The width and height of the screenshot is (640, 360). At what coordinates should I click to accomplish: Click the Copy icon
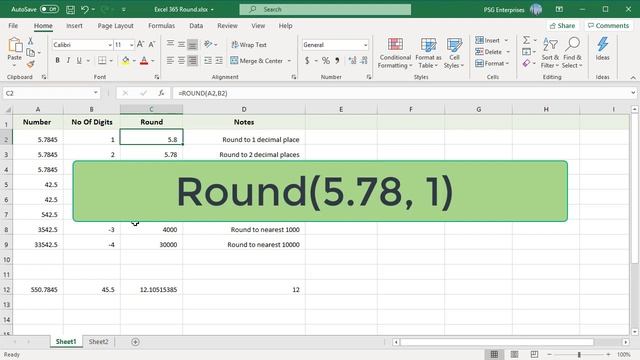point(31,52)
